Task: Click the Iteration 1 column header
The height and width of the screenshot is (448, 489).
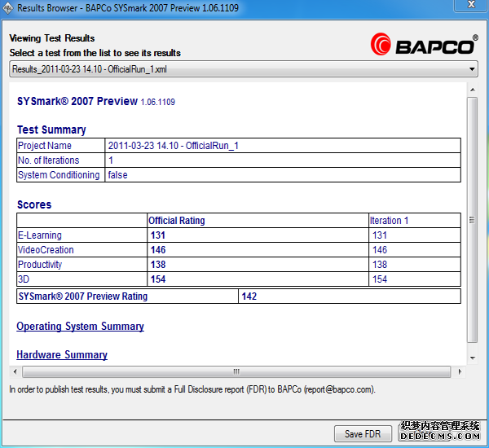Action: point(389,221)
